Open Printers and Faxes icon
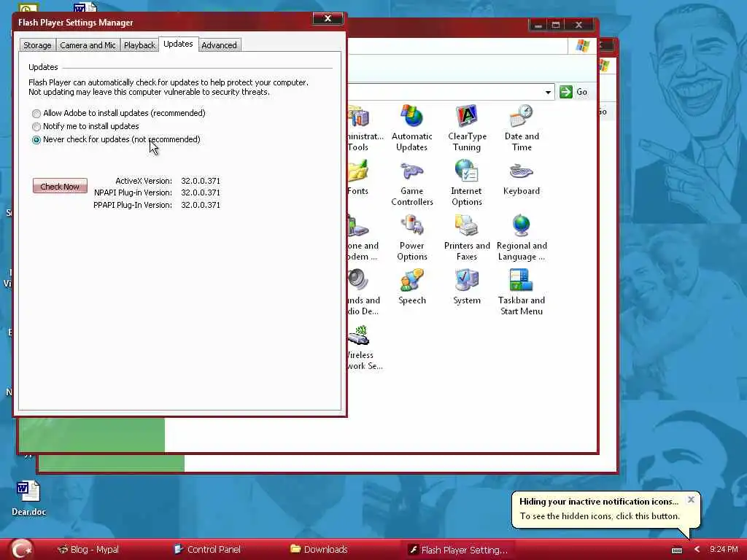The image size is (747, 560). [467, 237]
